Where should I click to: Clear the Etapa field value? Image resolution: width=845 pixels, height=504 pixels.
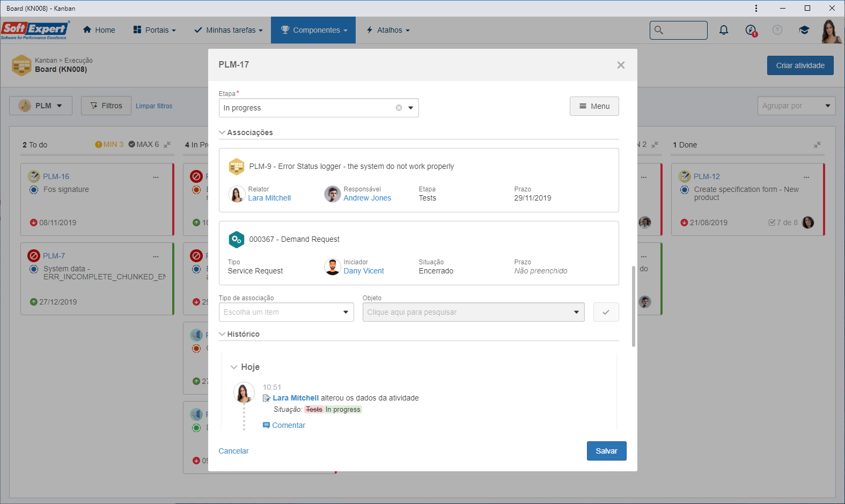pos(399,108)
